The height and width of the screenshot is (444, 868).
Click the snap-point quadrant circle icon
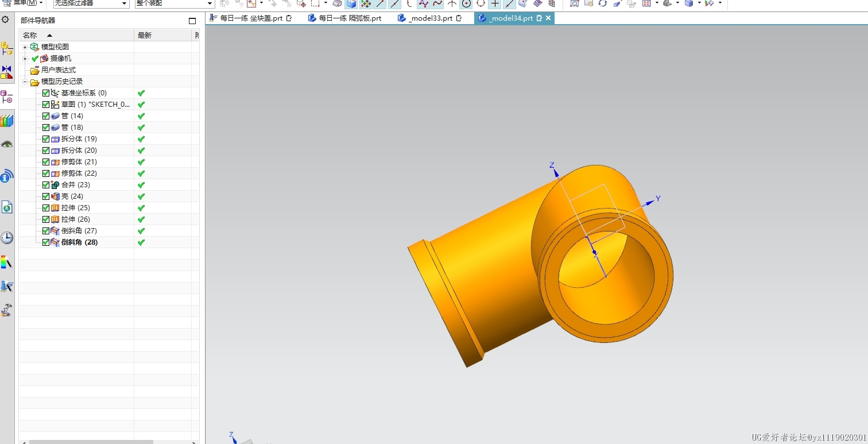[x=480, y=3]
